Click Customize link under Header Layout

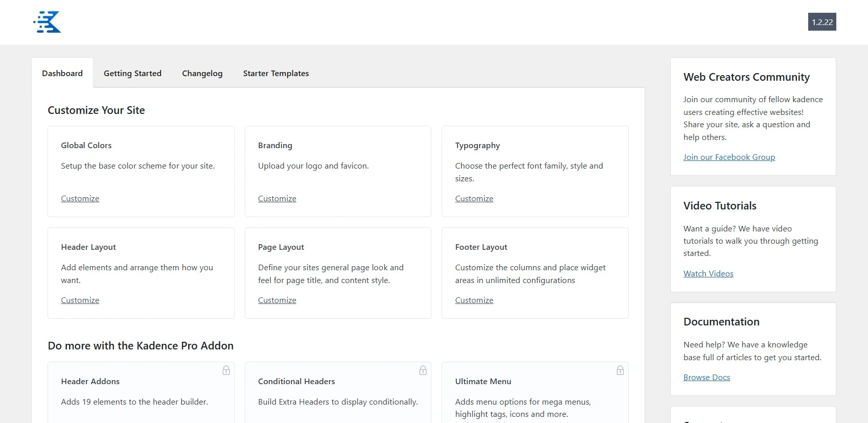click(80, 300)
